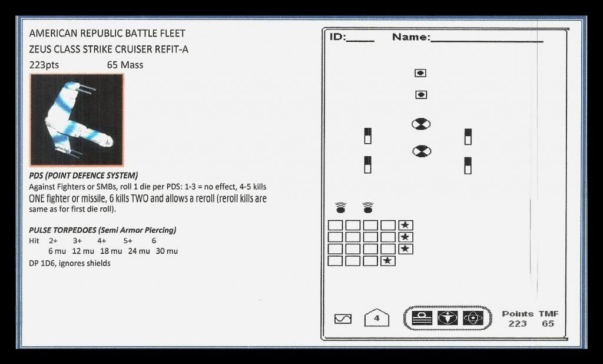
Task: Select the main drive icon showing thrust 4
Action: [x=377, y=317]
